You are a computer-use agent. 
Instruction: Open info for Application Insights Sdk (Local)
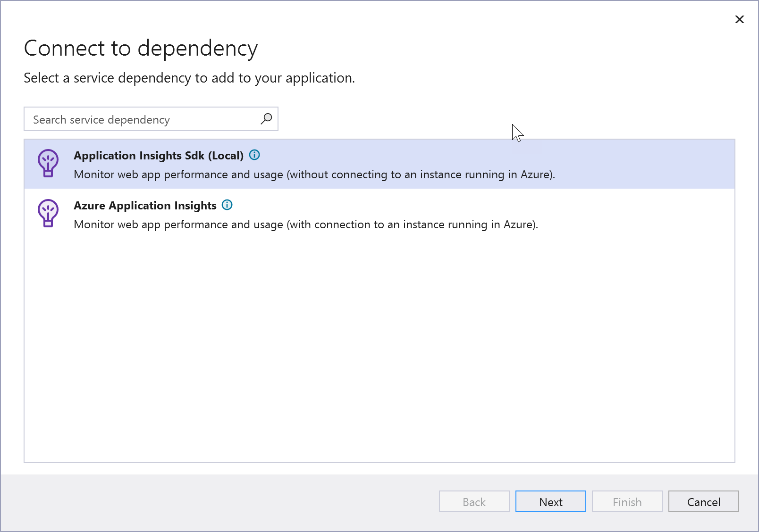[x=254, y=155]
